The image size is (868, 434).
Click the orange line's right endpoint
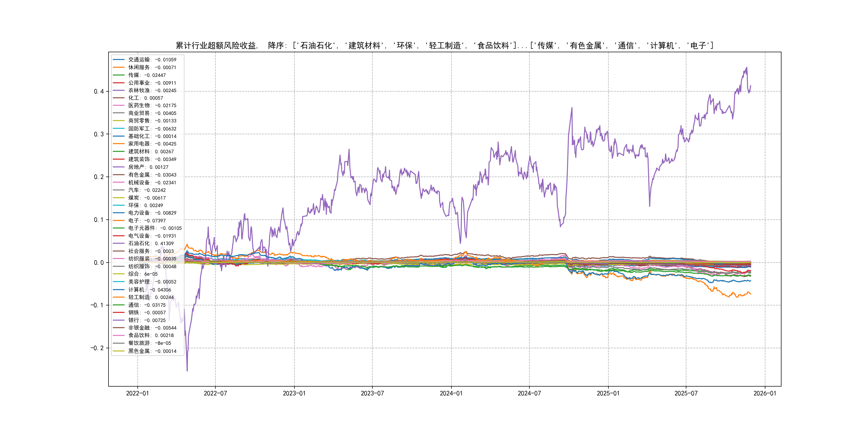click(x=751, y=294)
